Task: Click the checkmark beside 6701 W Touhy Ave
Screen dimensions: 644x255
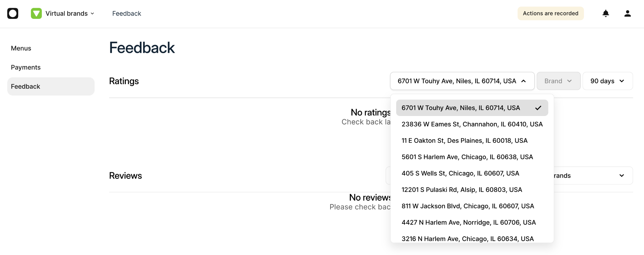Action: (538, 108)
